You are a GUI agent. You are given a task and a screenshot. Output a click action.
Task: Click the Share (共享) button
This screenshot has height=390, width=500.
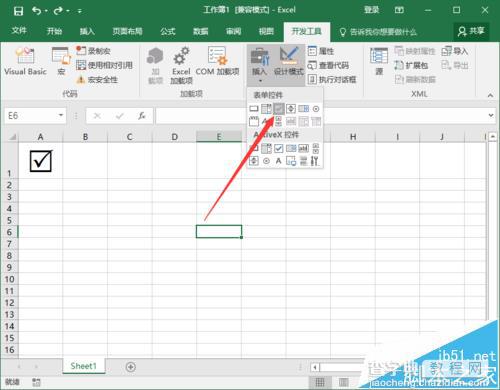[471, 31]
